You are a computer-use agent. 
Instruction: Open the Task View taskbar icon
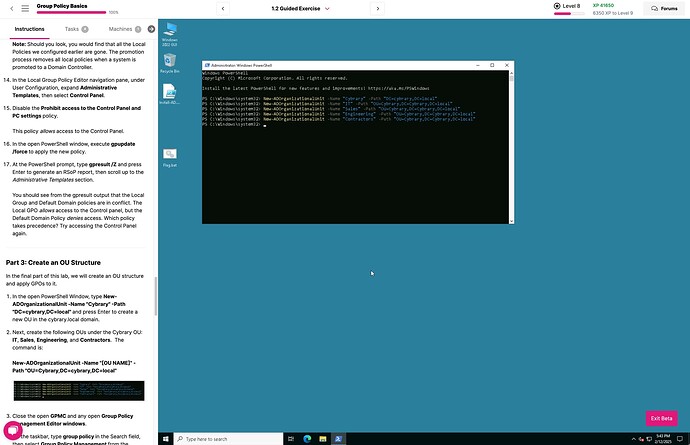[x=290, y=438]
